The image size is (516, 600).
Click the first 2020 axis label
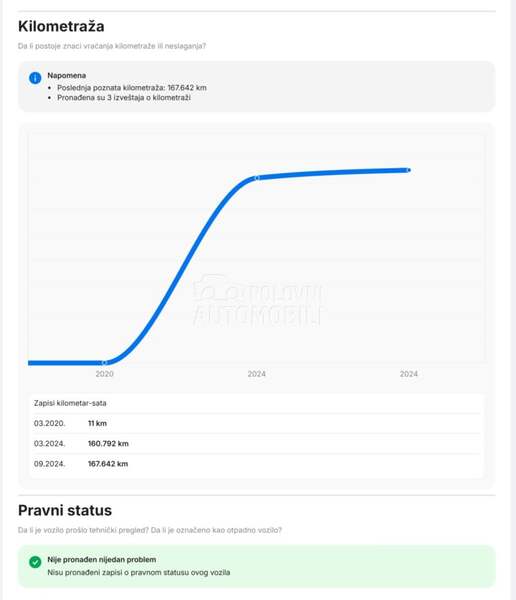105,374
